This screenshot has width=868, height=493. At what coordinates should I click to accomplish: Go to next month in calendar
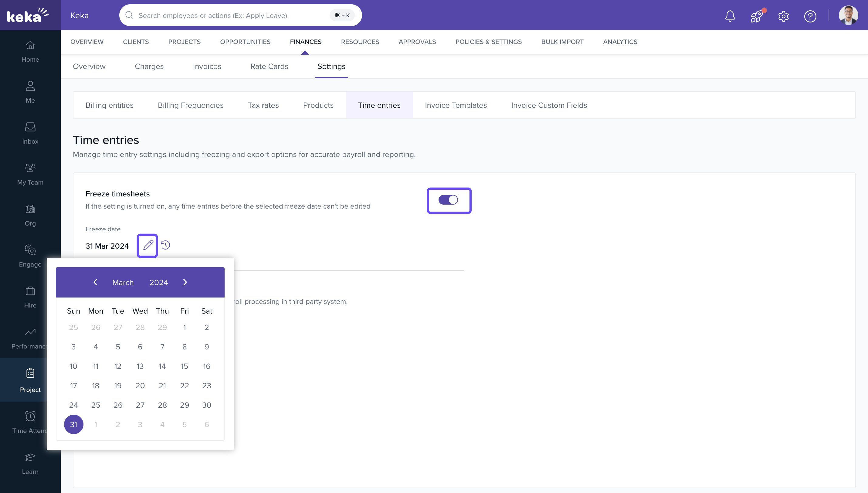tap(185, 282)
